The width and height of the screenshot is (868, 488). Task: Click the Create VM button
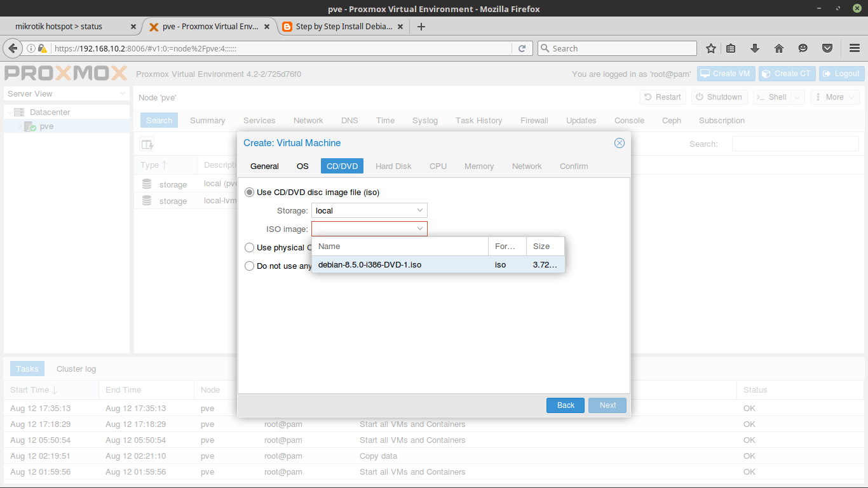coord(725,74)
